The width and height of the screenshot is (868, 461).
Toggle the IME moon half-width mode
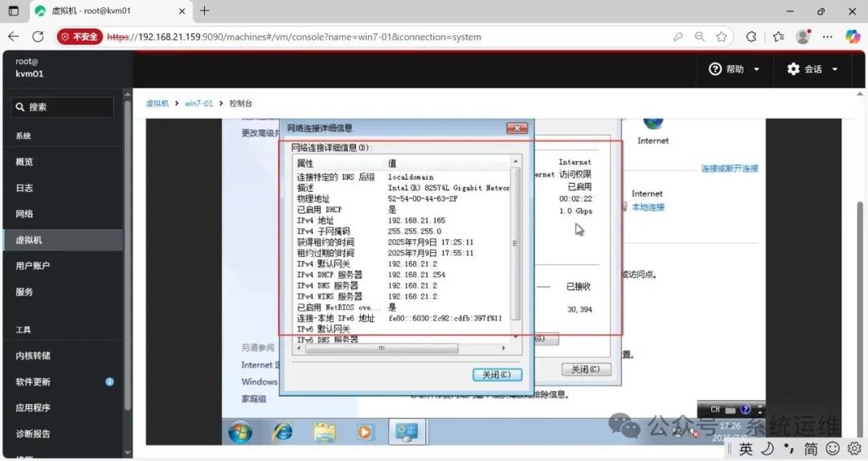coord(768,448)
